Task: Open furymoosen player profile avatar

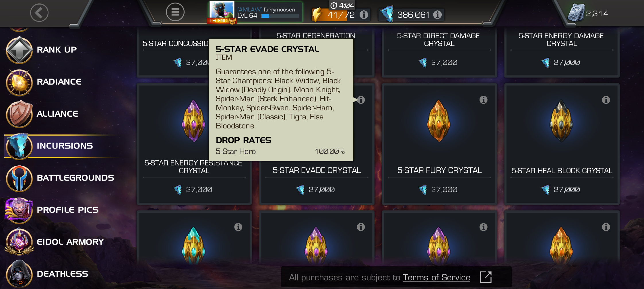Action: pyautogui.click(x=222, y=11)
